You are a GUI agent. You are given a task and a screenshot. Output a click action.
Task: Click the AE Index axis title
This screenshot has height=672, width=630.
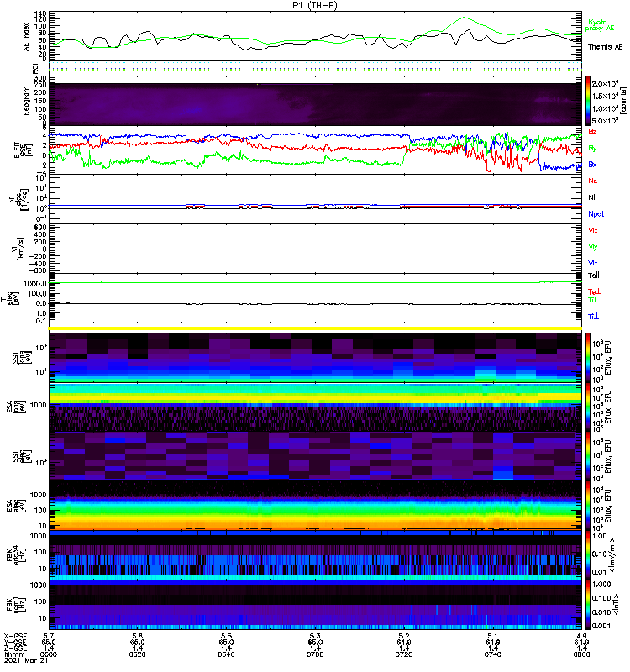pos(26,37)
